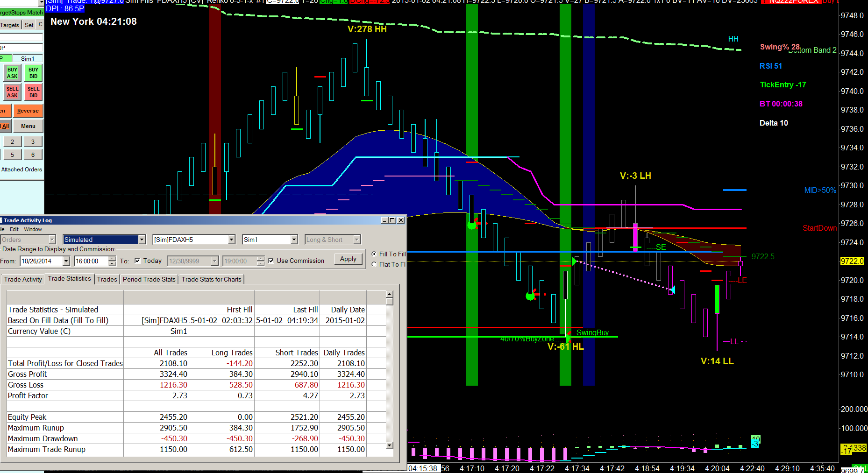Click the SwingBuy label on the chart
The image size is (868, 473).
coord(592,332)
